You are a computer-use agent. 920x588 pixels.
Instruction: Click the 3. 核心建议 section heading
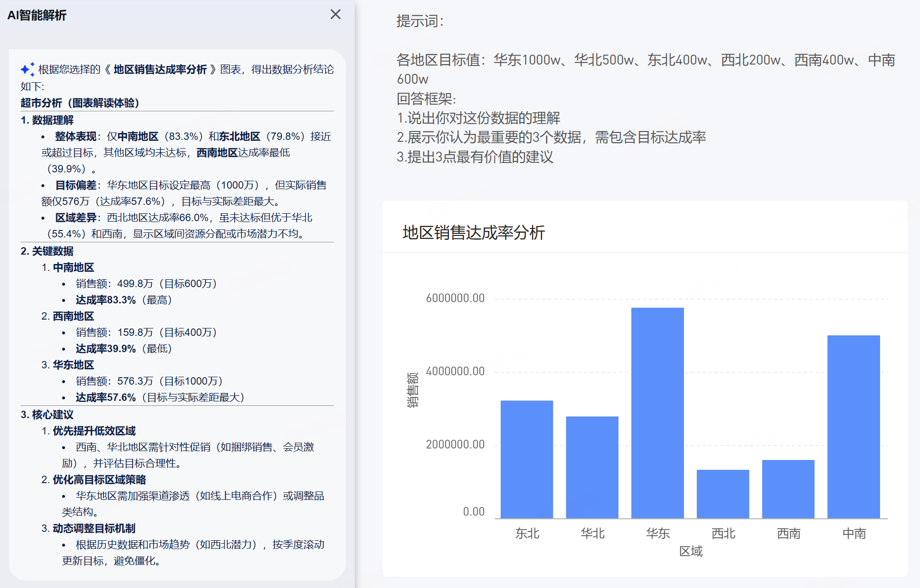pos(47,415)
